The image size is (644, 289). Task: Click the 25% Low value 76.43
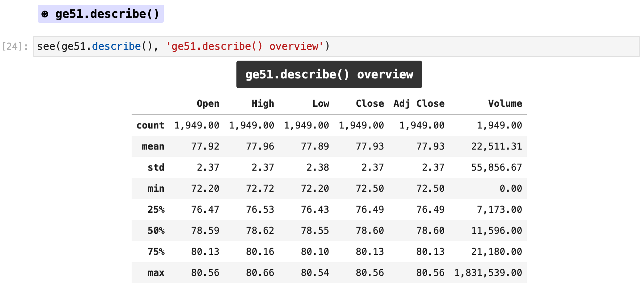315,209
